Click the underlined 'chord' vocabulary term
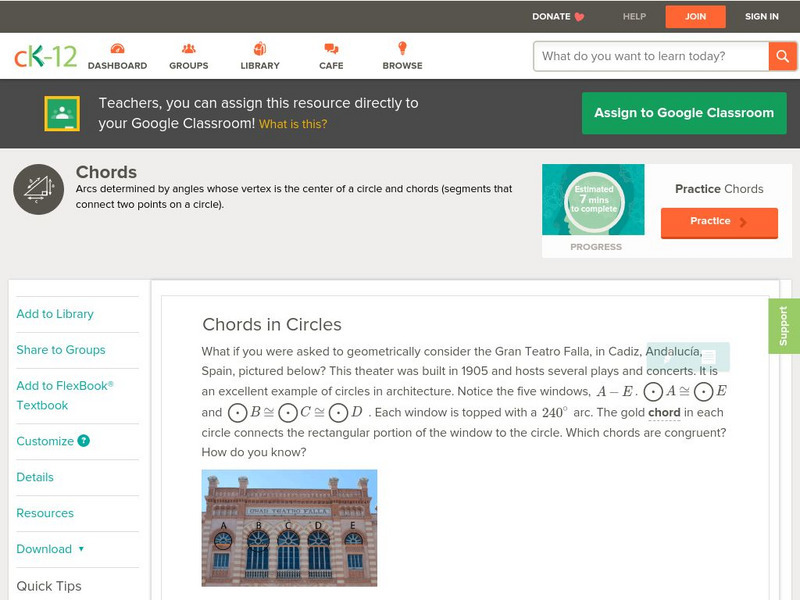The width and height of the screenshot is (800, 600). coord(664,412)
